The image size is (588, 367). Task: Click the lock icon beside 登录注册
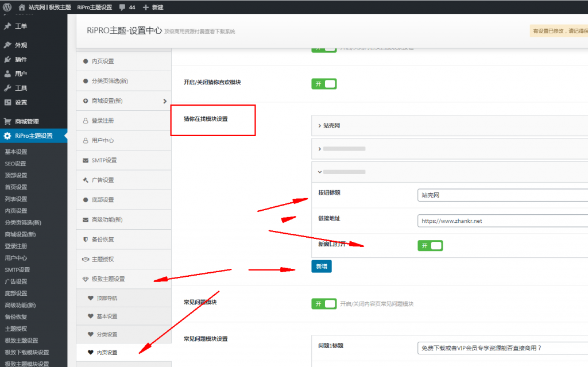point(86,121)
